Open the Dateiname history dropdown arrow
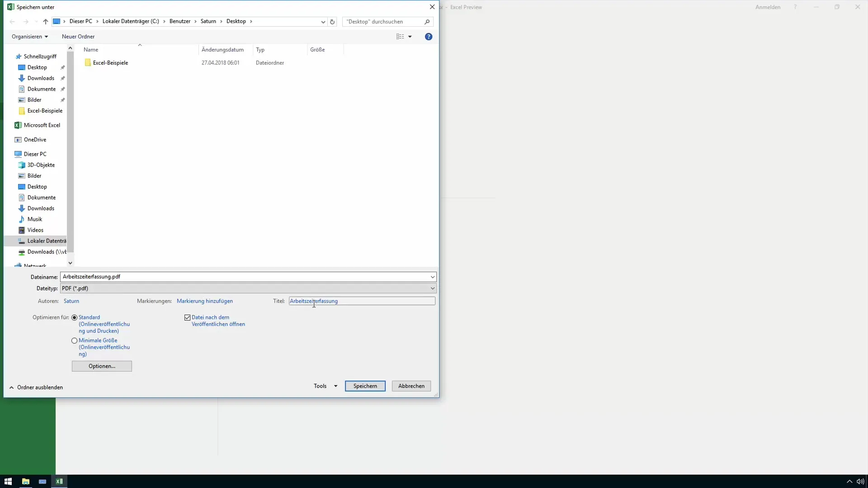Viewport: 868px width, 488px height. 433,277
